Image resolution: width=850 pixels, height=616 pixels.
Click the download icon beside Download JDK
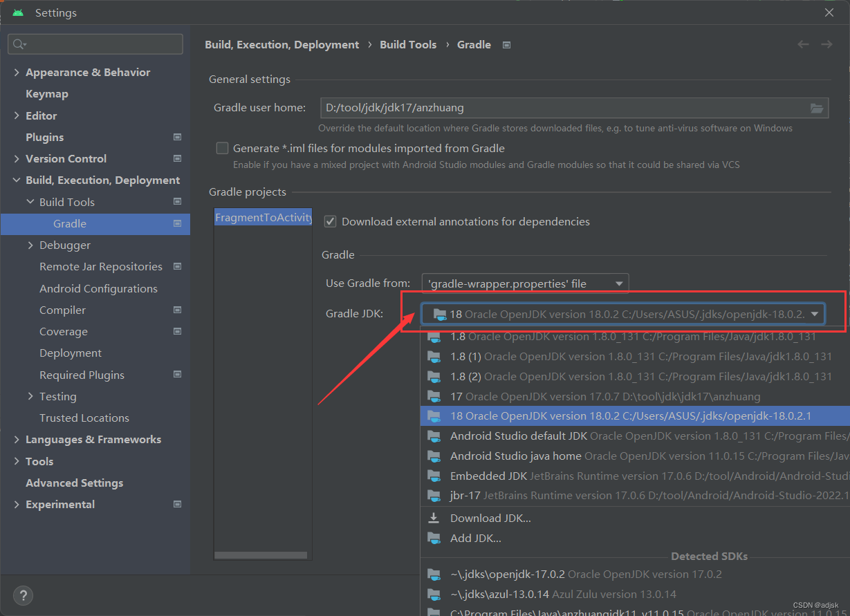coord(434,517)
